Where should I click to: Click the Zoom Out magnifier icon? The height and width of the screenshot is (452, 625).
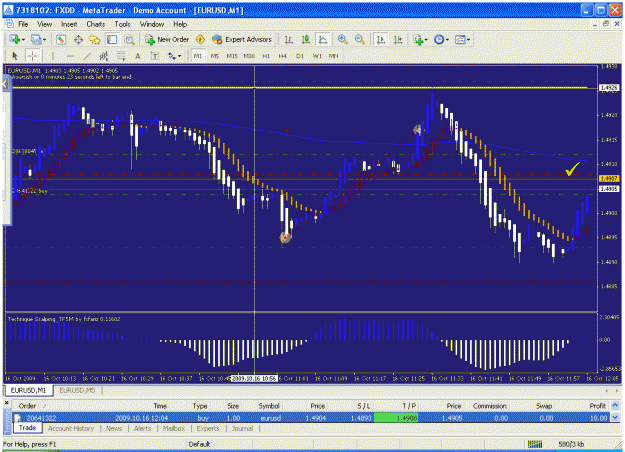(360, 39)
